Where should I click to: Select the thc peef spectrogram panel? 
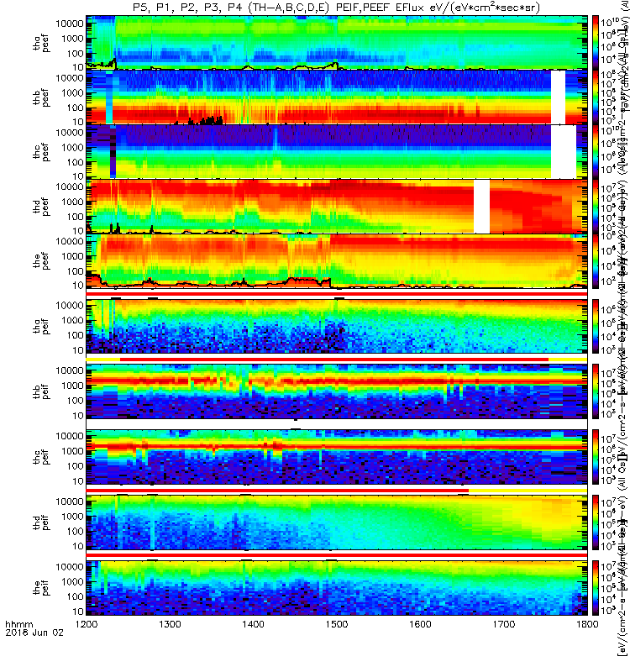pos(337,151)
